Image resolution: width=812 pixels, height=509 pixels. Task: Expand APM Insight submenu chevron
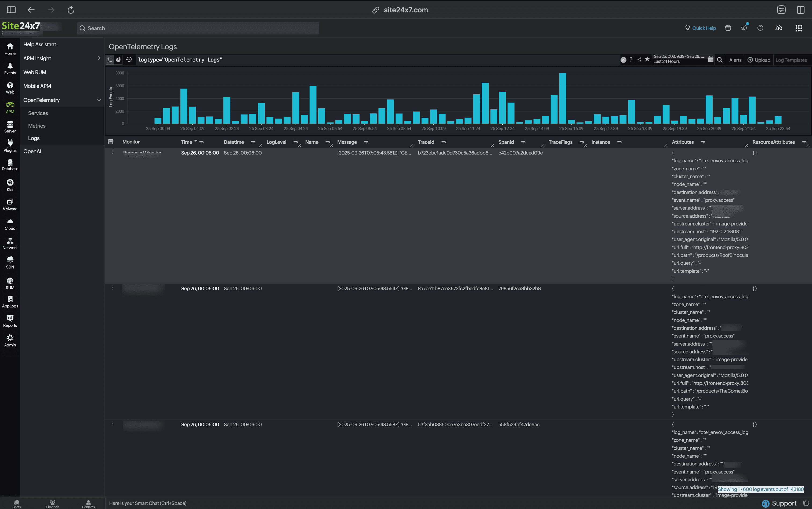99,58
